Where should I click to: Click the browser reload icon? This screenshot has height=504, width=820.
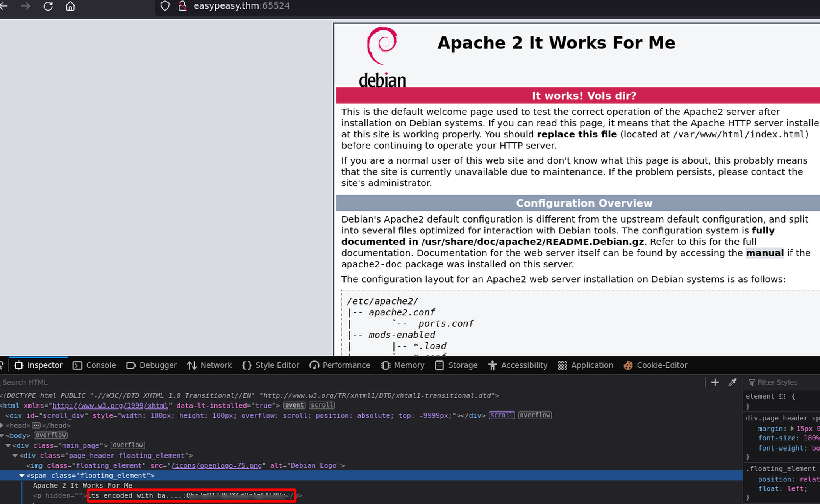coord(48,6)
